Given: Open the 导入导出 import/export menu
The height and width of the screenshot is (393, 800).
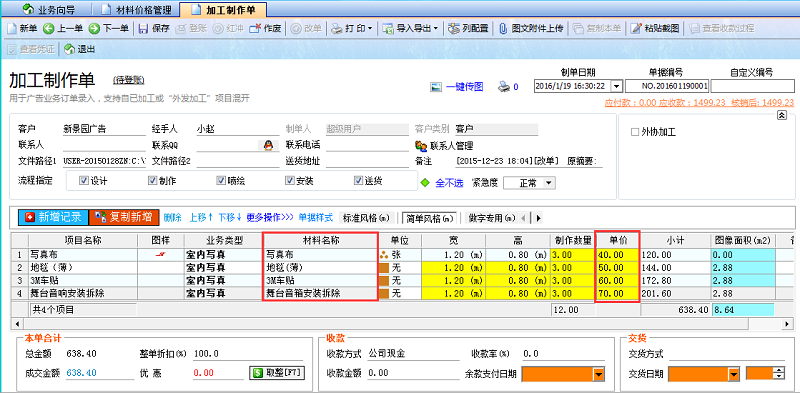Looking at the screenshot, I should (x=410, y=29).
